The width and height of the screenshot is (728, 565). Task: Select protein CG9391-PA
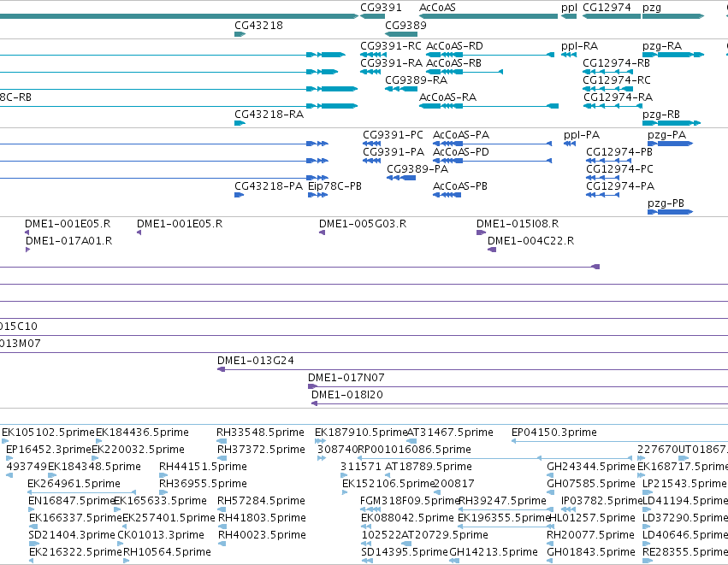coord(371,161)
